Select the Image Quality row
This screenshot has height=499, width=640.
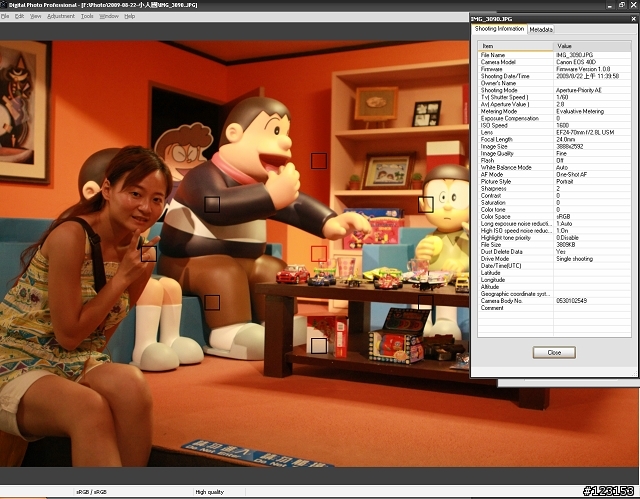(x=554, y=153)
